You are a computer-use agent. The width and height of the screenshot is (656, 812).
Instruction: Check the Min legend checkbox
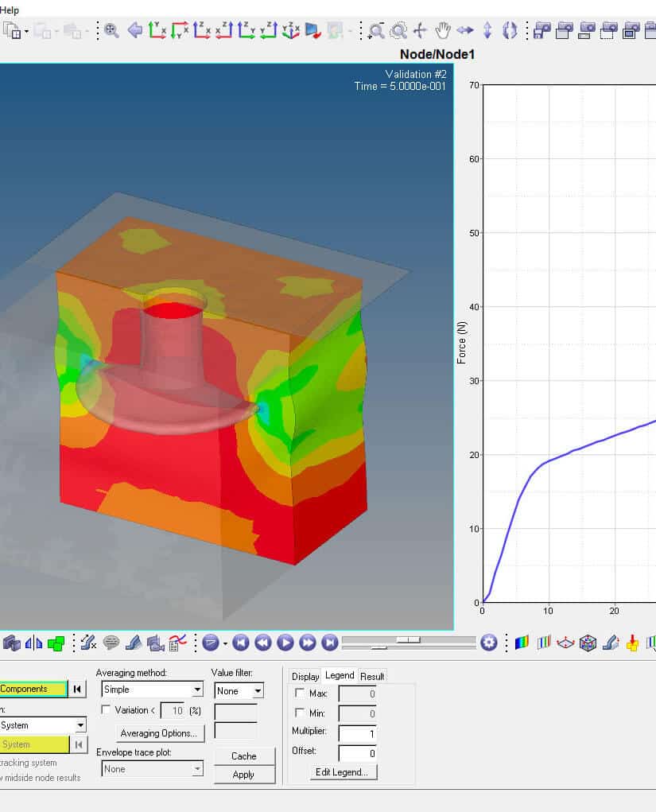pos(298,713)
